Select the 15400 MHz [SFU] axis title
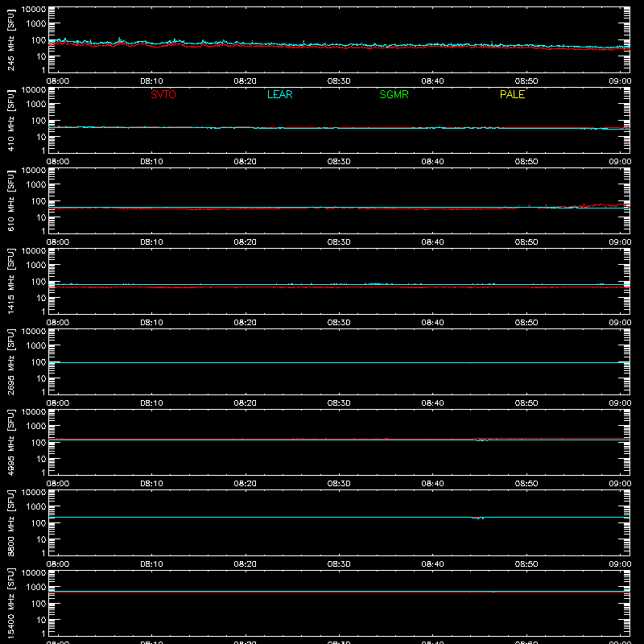644x644 pixels. click(10, 603)
